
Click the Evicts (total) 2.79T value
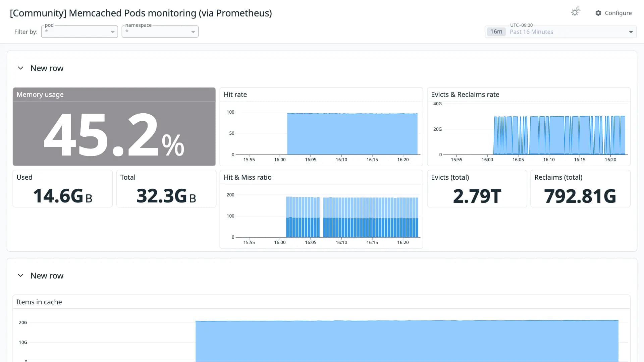coord(477,196)
